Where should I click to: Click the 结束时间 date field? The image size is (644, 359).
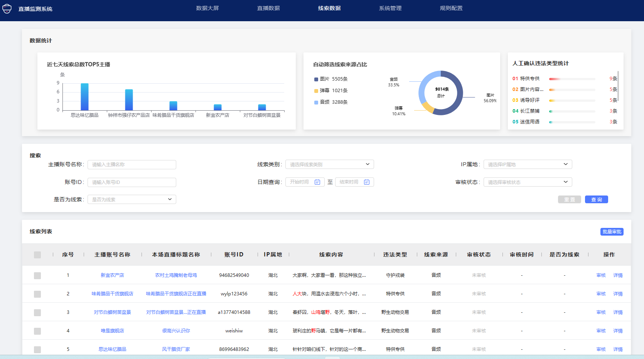pyautogui.click(x=354, y=182)
